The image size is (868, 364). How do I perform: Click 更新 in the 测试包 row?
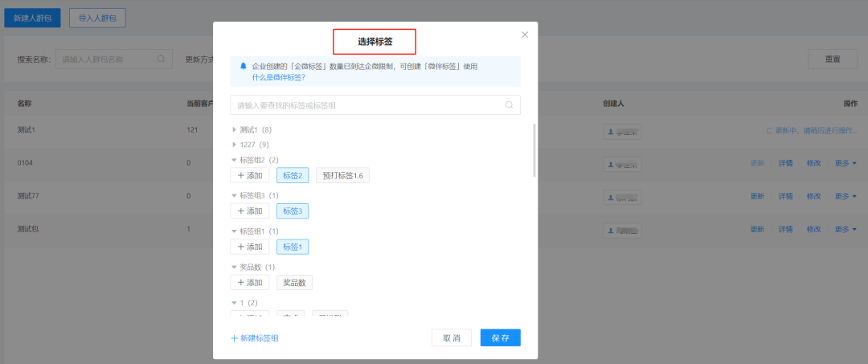tap(757, 229)
